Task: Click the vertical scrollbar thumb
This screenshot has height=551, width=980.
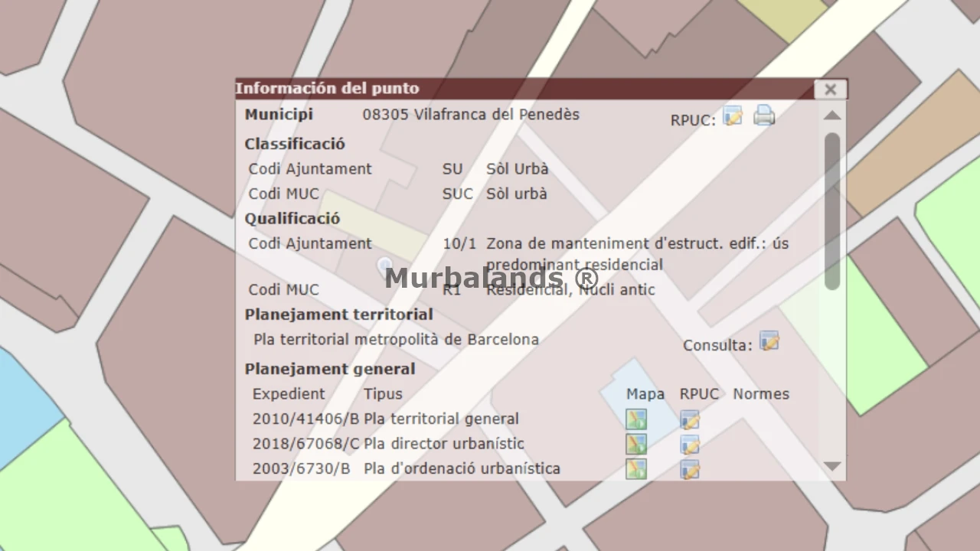Action: pyautogui.click(x=832, y=210)
